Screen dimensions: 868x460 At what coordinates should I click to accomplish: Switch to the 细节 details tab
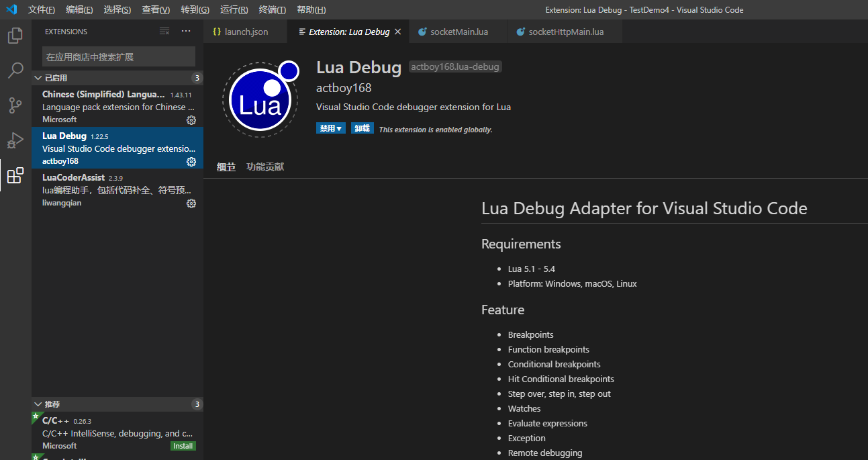point(226,167)
